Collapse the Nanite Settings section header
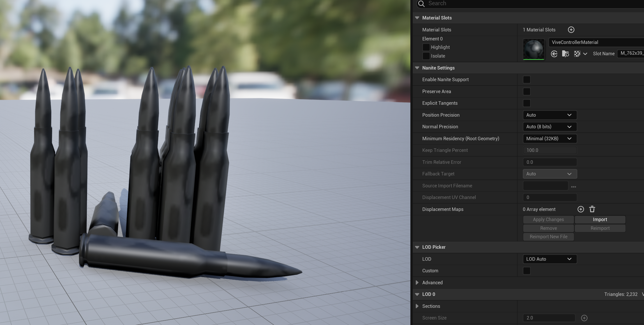The height and width of the screenshot is (325, 644). (417, 68)
